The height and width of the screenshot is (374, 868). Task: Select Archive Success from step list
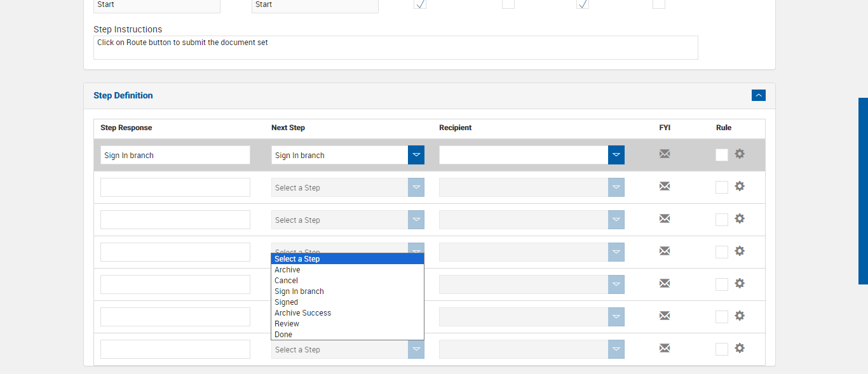[302, 313]
